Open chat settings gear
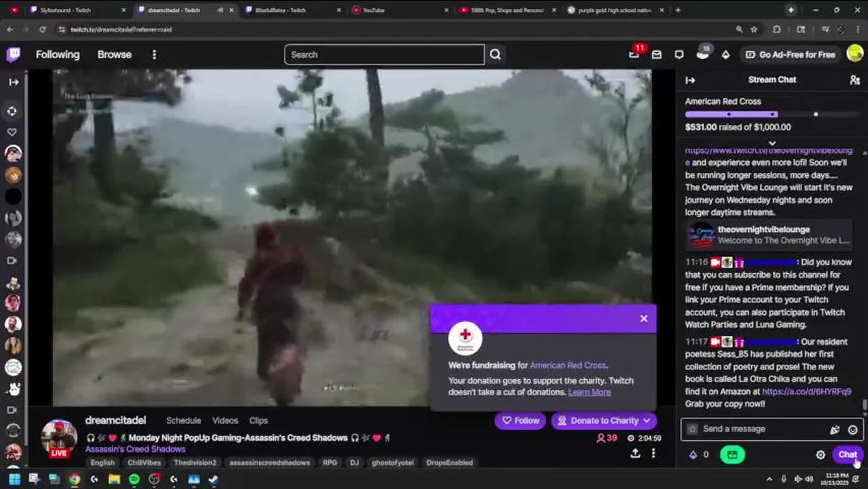This screenshot has width=868, height=489. click(820, 455)
